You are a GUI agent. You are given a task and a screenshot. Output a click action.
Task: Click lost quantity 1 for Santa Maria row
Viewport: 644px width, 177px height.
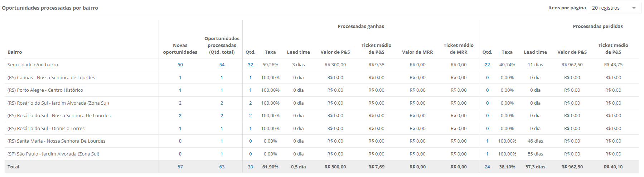pyautogui.click(x=487, y=141)
